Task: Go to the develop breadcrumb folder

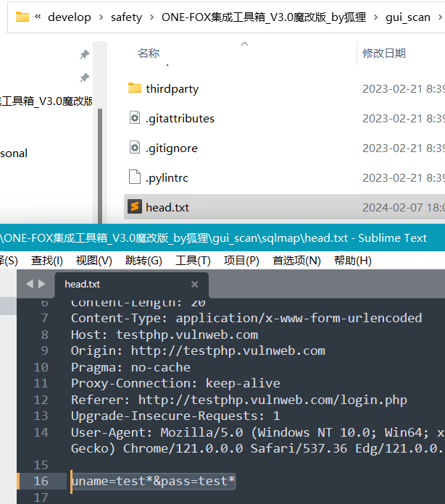Action: coord(70,17)
